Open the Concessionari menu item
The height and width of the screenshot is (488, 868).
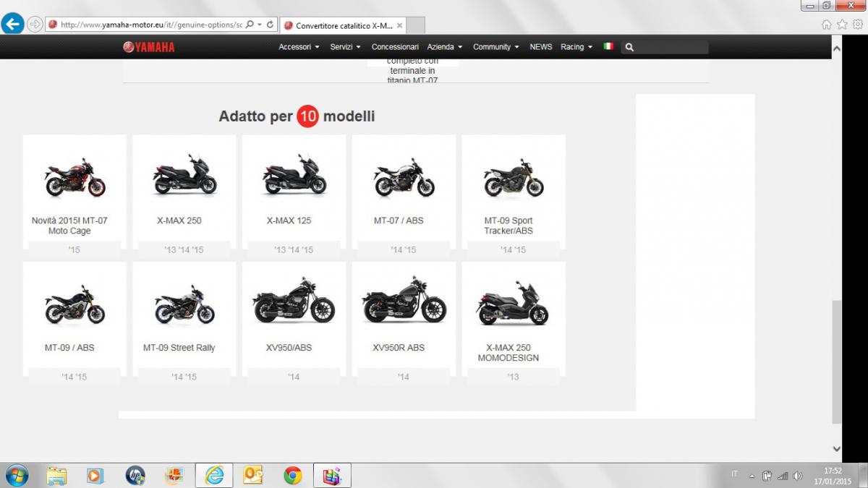(x=395, y=47)
